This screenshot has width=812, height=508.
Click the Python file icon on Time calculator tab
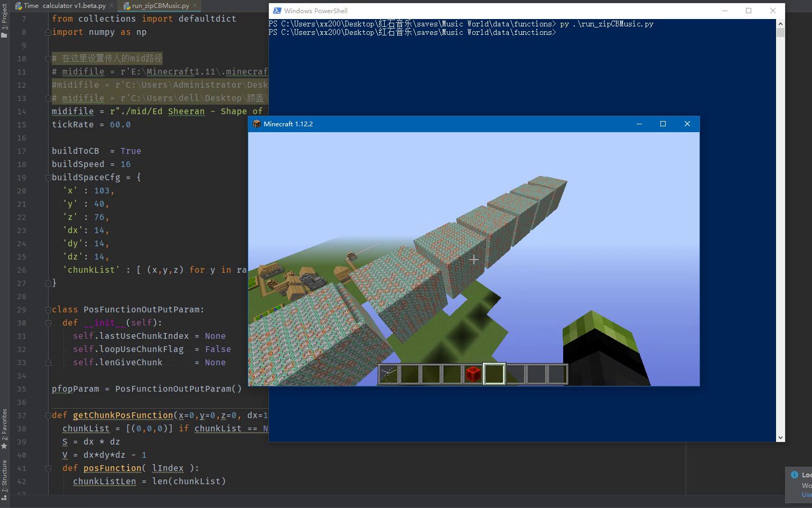18,6
